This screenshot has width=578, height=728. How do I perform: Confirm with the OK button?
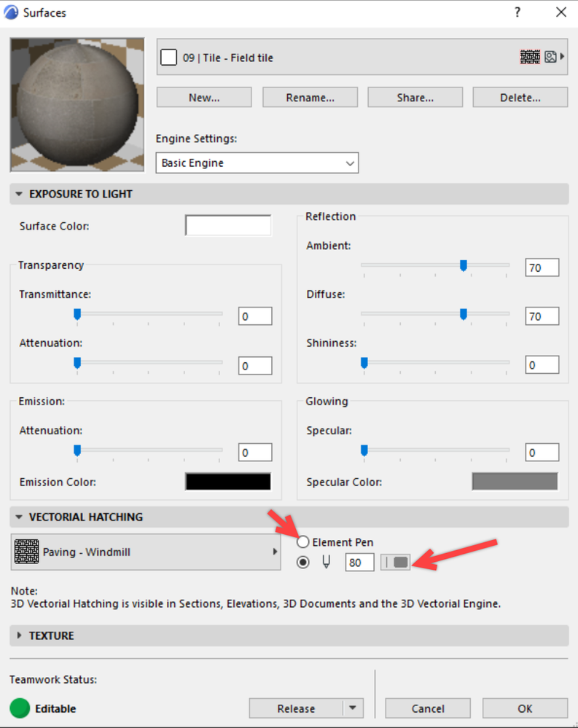tap(525, 708)
